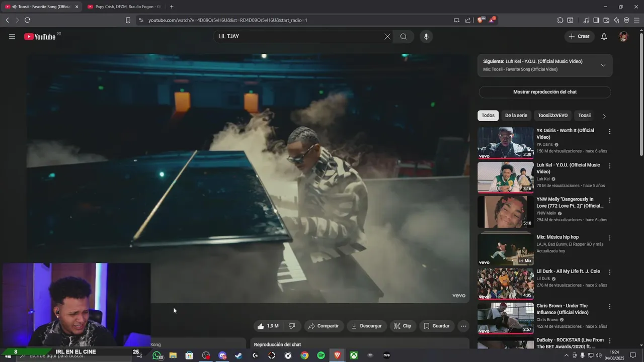The height and width of the screenshot is (362, 644).
Task: Start voice search with the microphone
Action: [x=426, y=36]
